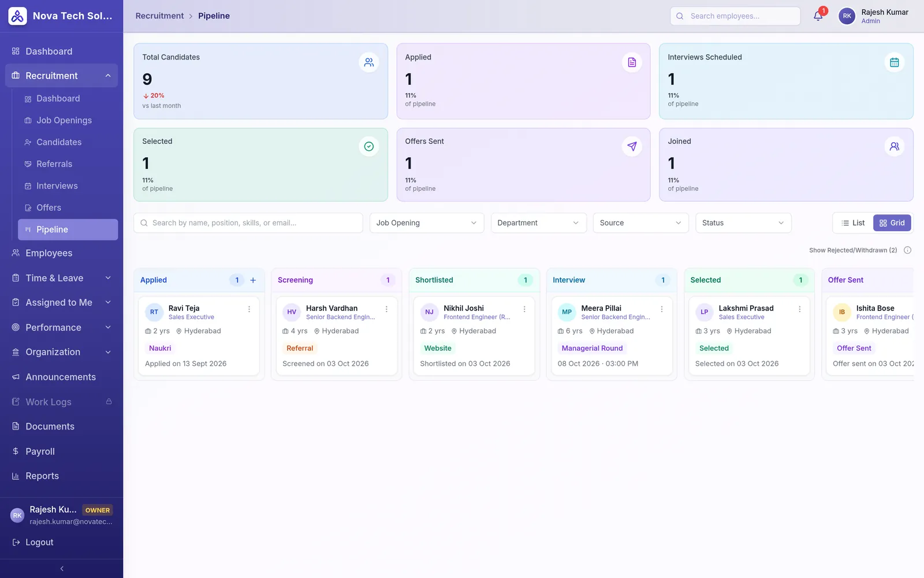Image resolution: width=924 pixels, height=578 pixels.
Task: Open the notifications bell
Action: pos(818,16)
